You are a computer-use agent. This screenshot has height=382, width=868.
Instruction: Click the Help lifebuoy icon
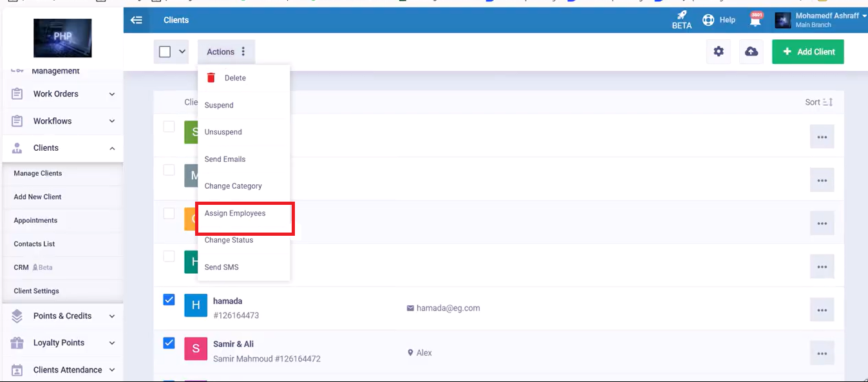coord(708,20)
